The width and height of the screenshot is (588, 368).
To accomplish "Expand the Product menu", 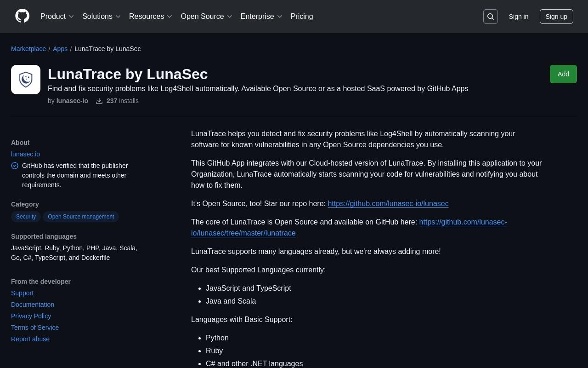I will (x=57, y=17).
